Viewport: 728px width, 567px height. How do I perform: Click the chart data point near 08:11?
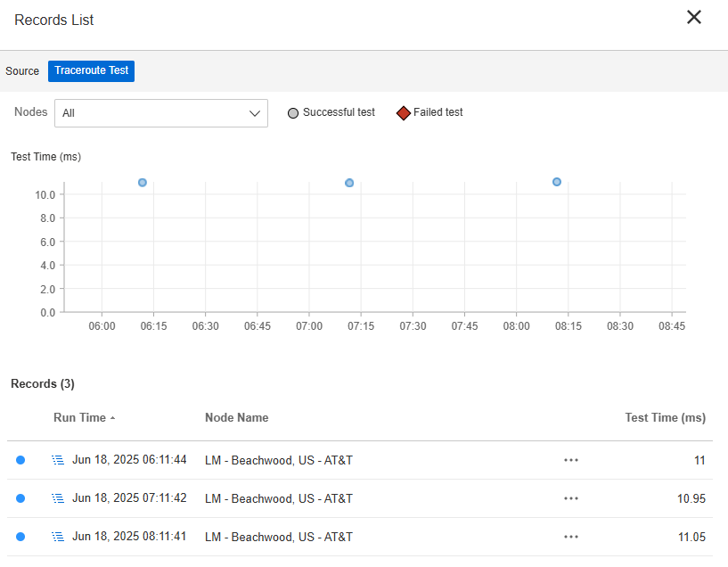tap(557, 182)
